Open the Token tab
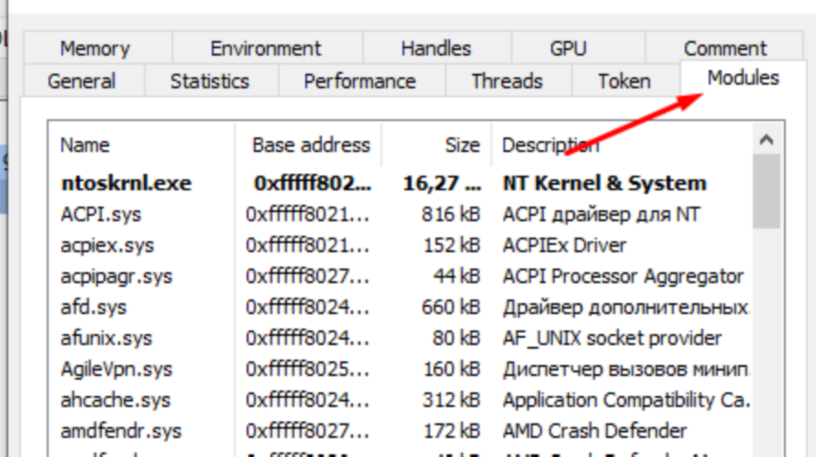This screenshot has height=459, width=818. (624, 82)
